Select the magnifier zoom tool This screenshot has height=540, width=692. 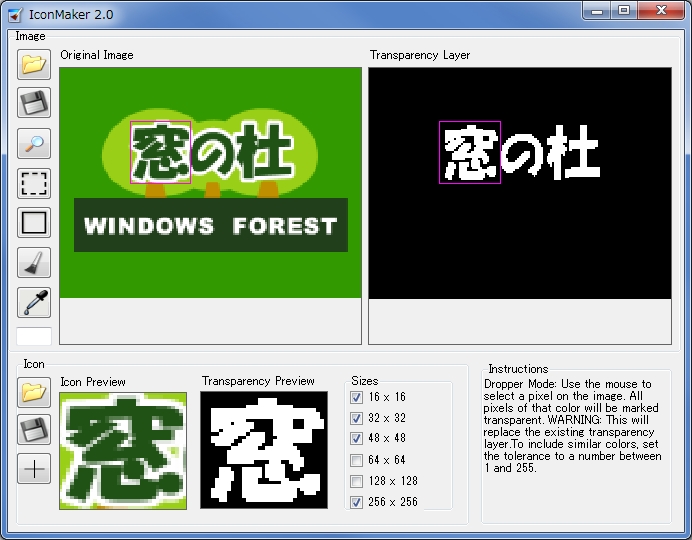pyautogui.click(x=34, y=143)
